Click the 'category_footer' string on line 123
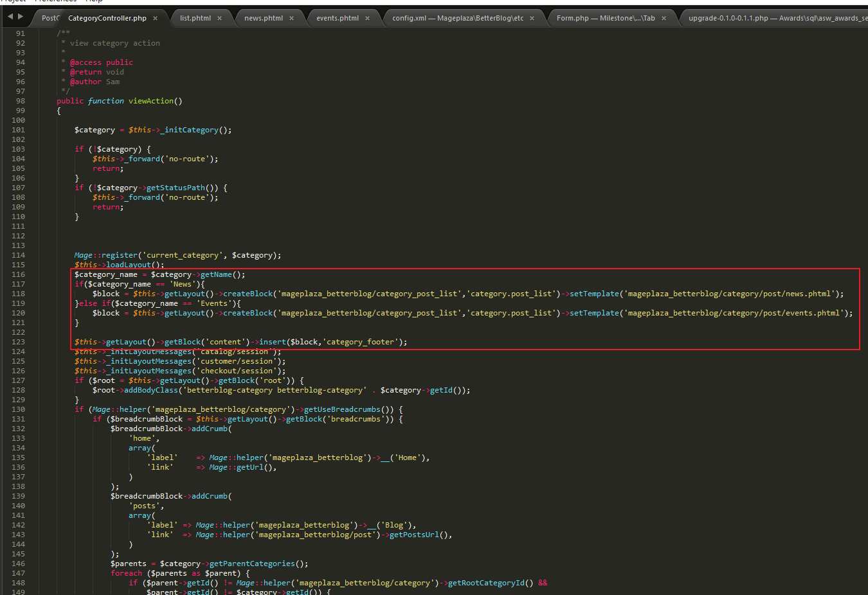 pos(360,342)
